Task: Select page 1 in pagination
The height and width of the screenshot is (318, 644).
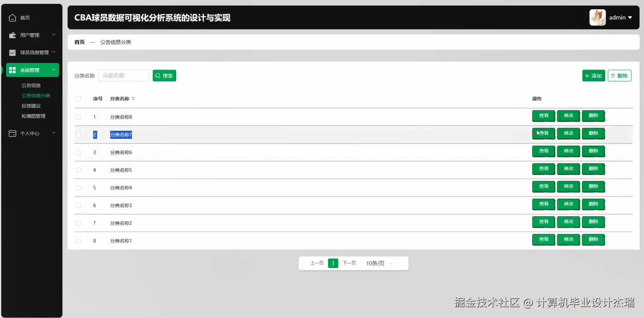Action: click(x=333, y=264)
